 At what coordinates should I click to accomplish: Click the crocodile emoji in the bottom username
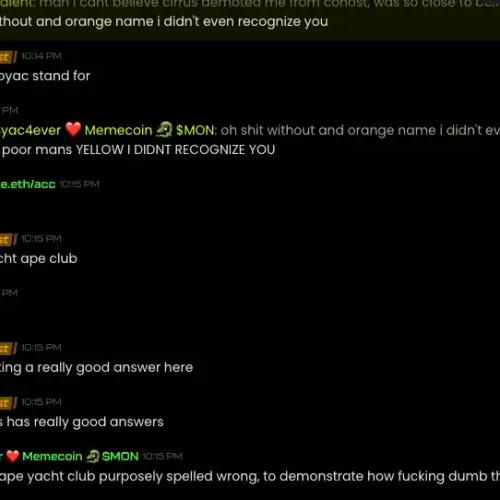pos(92,456)
